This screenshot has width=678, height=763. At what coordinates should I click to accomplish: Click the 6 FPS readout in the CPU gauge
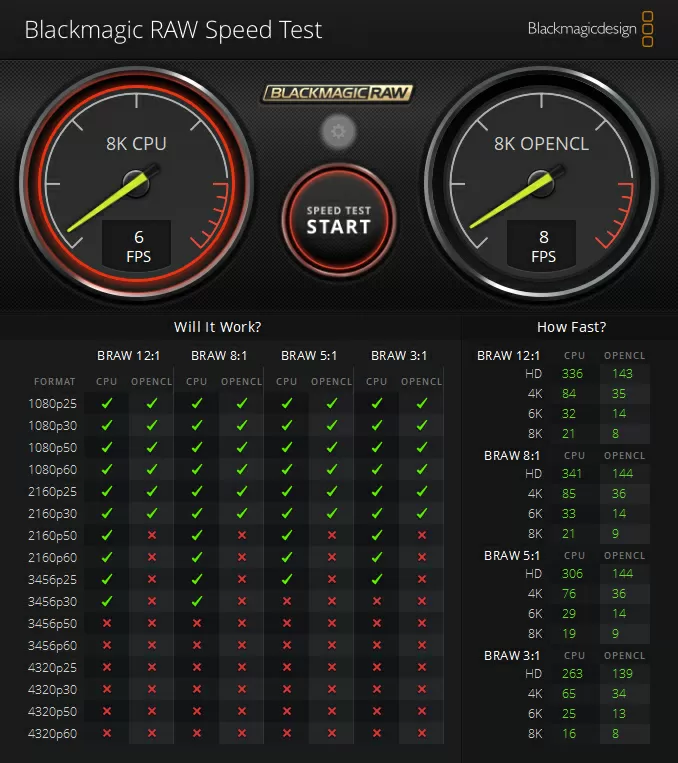138,246
